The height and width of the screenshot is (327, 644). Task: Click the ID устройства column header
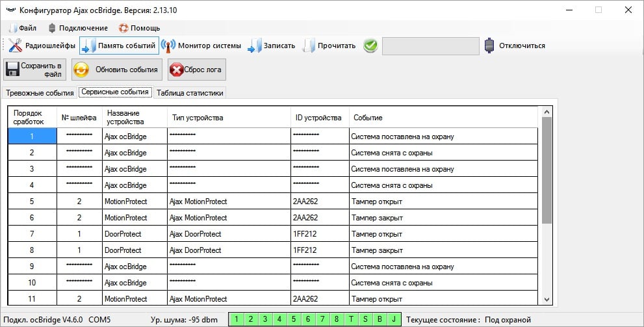(x=320, y=118)
